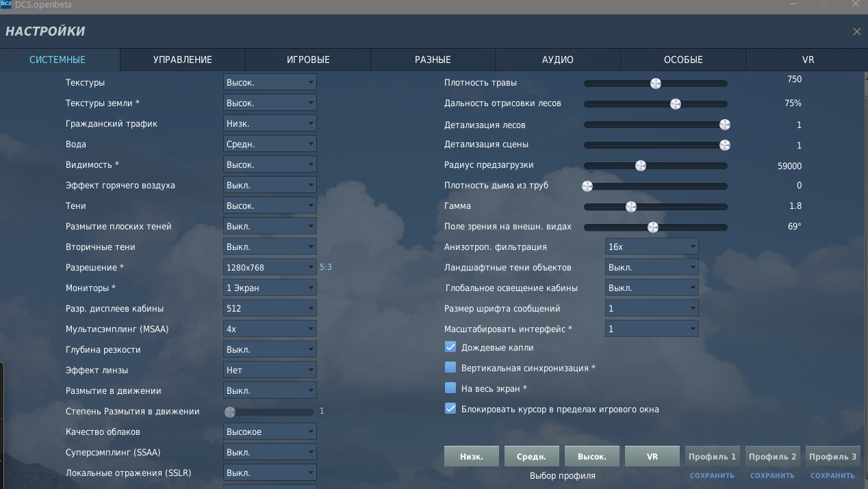Click the Детализация сцены slider handle
The image size is (868, 489).
click(x=724, y=145)
